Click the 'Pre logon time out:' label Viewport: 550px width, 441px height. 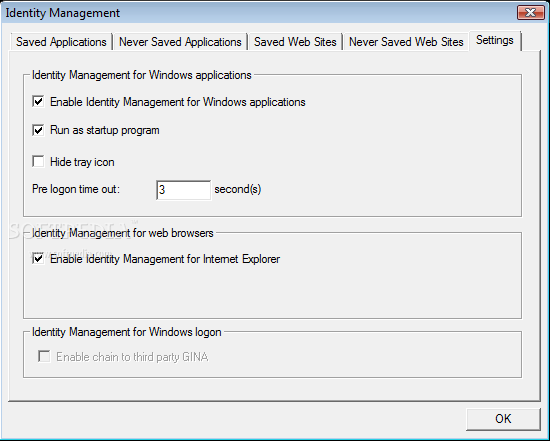pos(76,189)
